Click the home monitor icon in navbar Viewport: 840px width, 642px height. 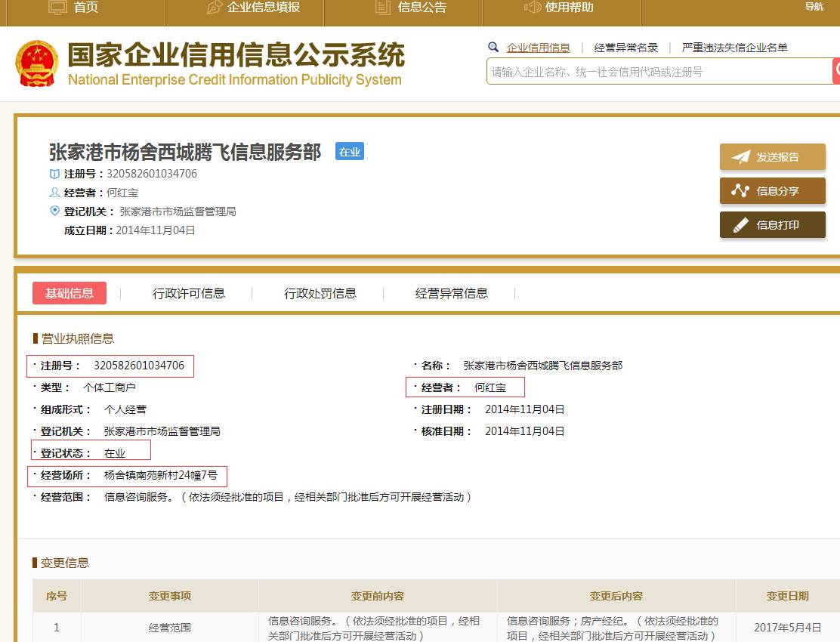(57, 8)
